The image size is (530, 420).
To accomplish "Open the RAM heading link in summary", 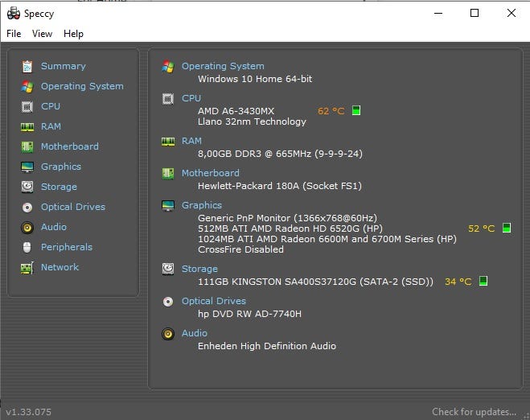I will (191, 141).
